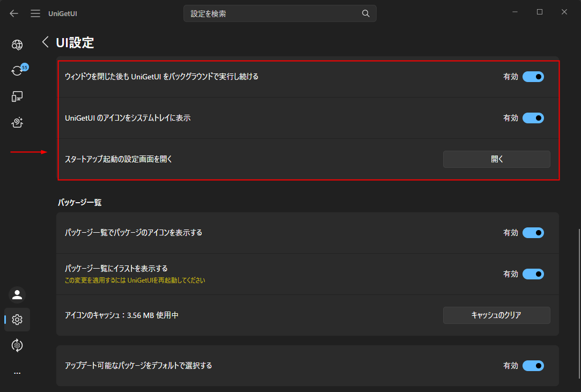Open the user account avatar icon
The width and height of the screenshot is (581, 392).
pyautogui.click(x=17, y=295)
